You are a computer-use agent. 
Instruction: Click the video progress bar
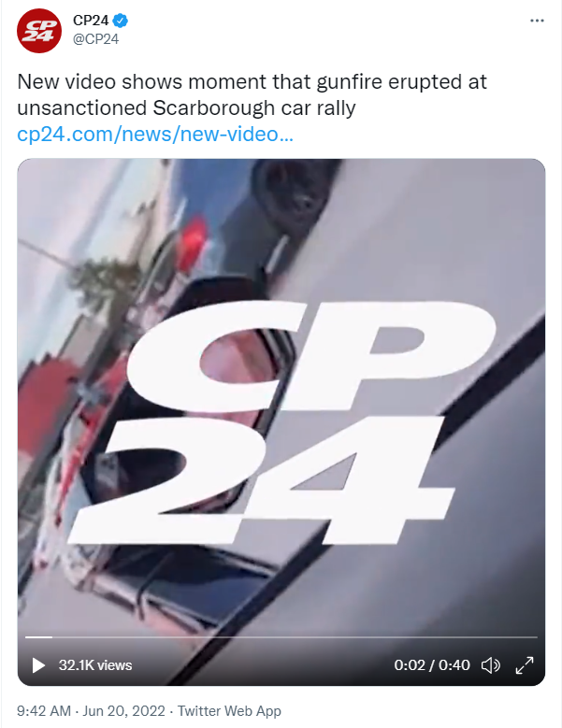coord(281,637)
